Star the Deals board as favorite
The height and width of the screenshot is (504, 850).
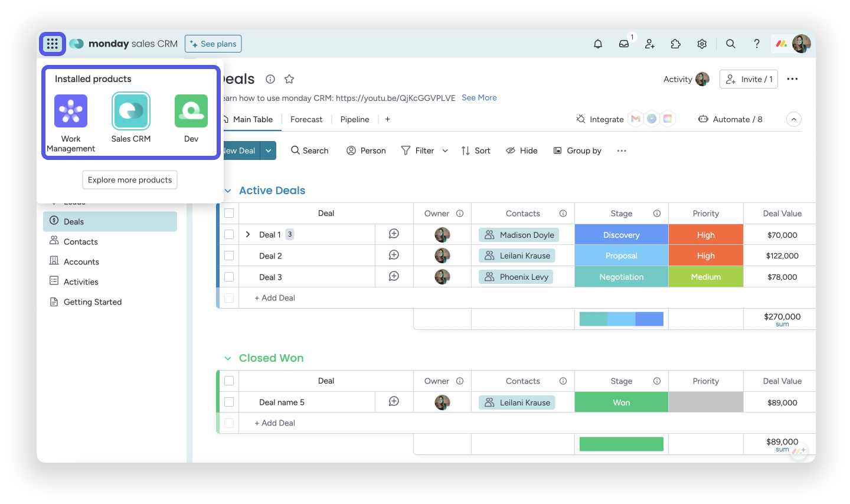click(x=289, y=79)
